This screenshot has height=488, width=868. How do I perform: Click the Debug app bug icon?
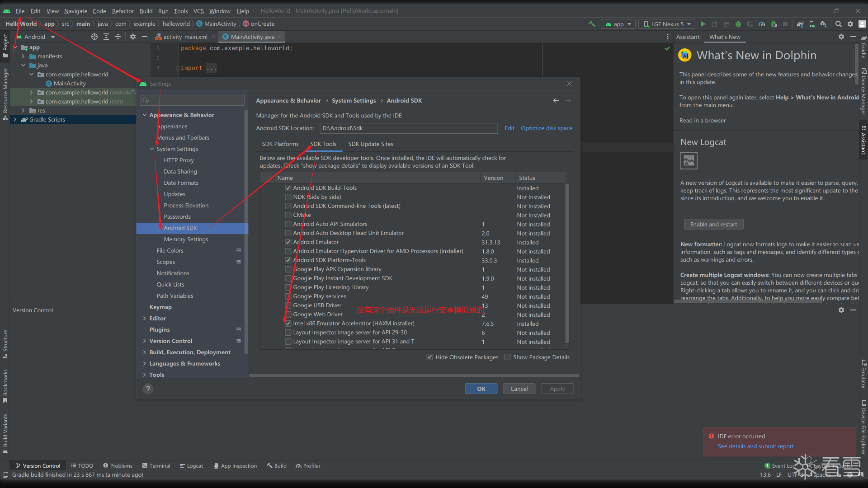(738, 24)
